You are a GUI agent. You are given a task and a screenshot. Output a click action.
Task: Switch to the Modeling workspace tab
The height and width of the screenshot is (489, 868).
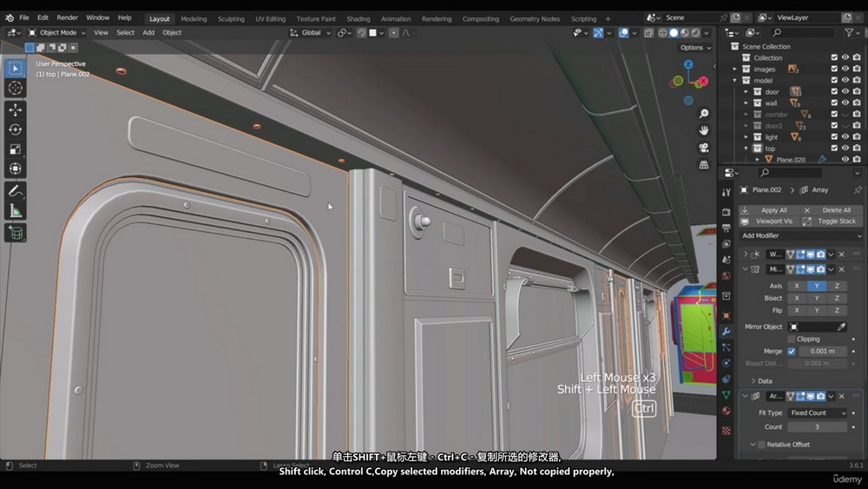[194, 19]
